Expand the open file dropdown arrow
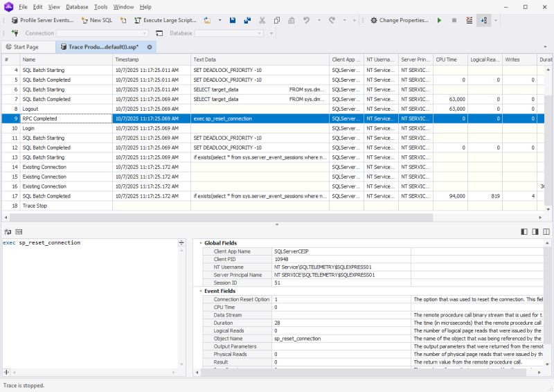Viewport: 554px width, 392px height. point(220,21)
